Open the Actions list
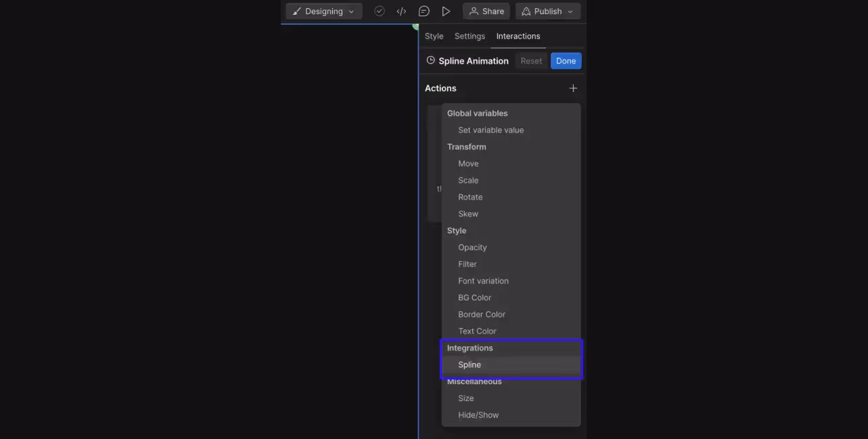Image resolution: width=868 pixels, height=439 pixels. coord(440,88)
